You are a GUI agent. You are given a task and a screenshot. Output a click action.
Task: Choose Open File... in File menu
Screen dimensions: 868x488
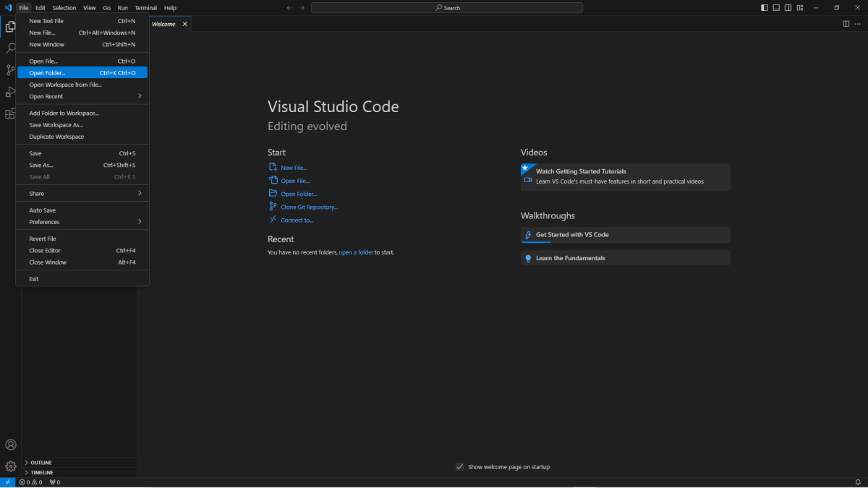point(82,61)
